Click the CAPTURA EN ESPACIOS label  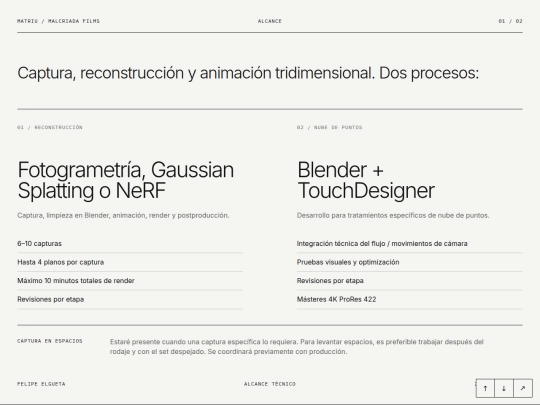[50, 341]
